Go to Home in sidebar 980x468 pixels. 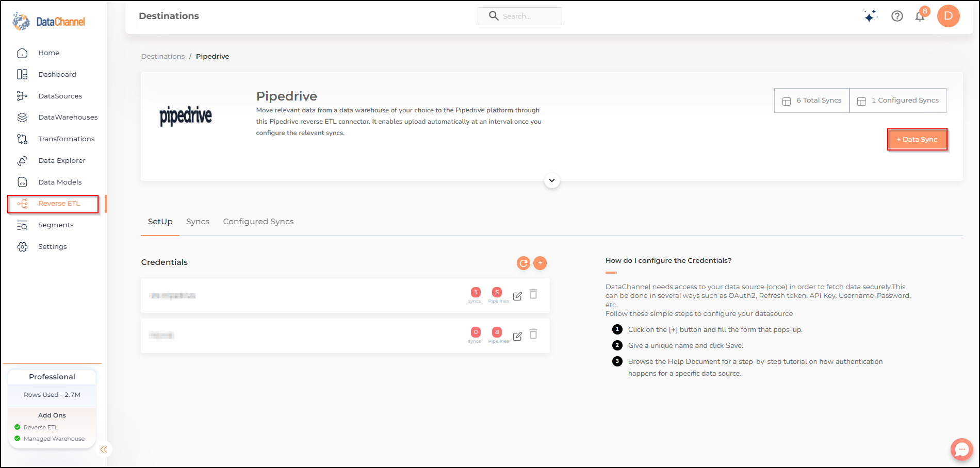(x=48, y=53)
